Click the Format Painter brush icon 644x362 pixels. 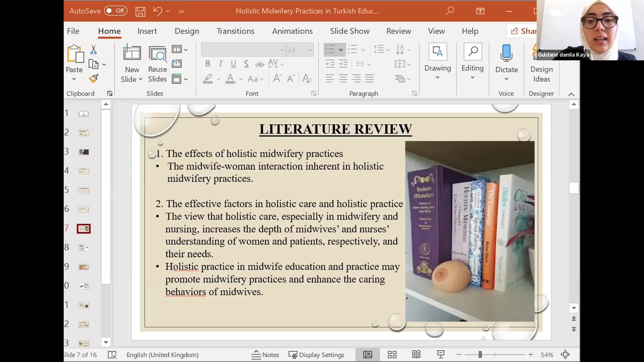pyautogui.click(x=94, y=79)
